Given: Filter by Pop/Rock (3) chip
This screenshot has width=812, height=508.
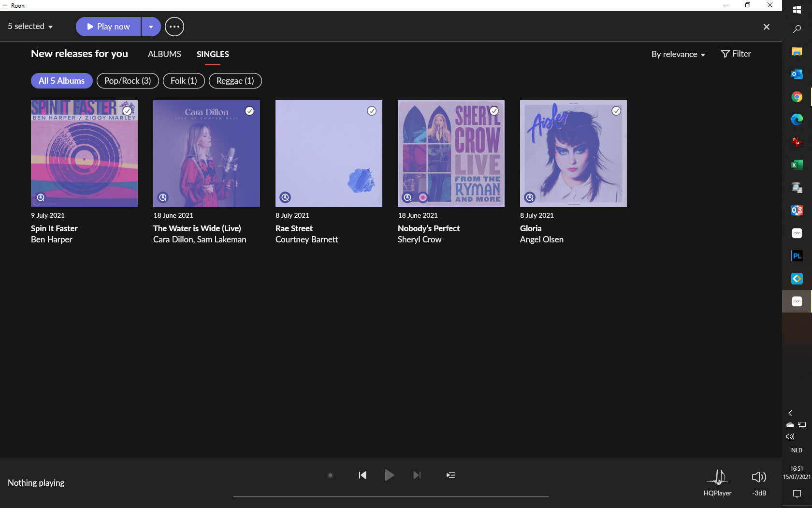Looking at the screenshot, I should (128, 81).
